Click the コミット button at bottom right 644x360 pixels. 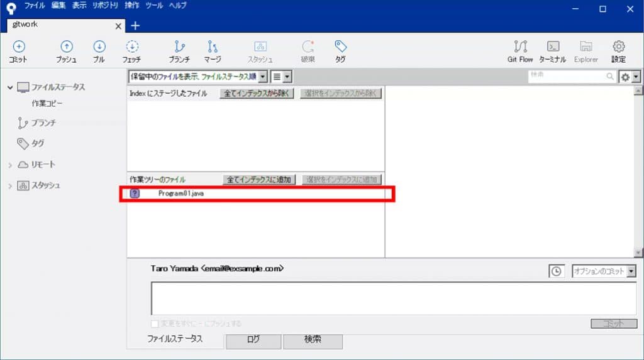click(614, 324)
